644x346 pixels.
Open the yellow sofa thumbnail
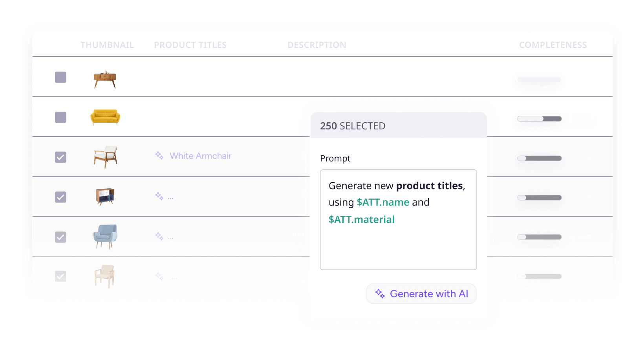click(x=105, y=117)
